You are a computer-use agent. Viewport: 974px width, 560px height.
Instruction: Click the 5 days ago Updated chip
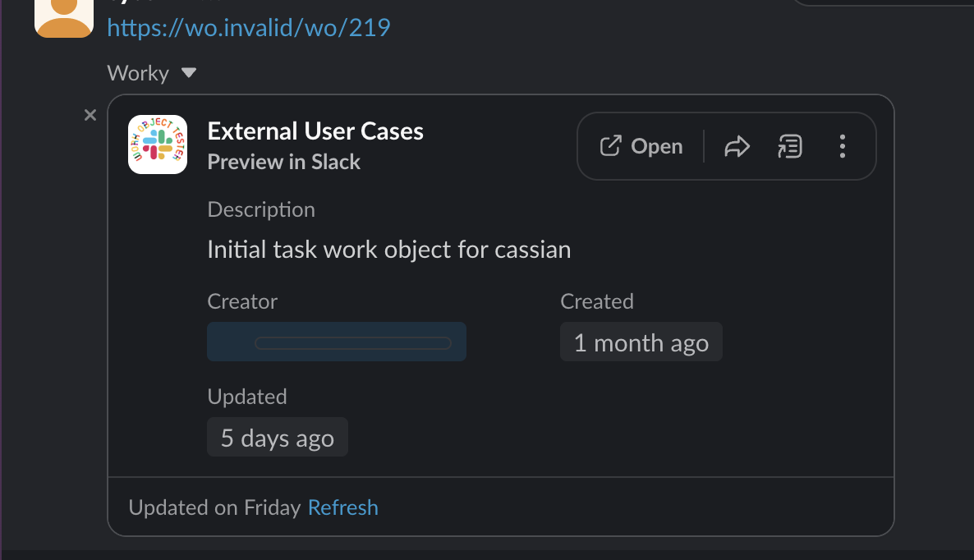[x=278, y=438]
